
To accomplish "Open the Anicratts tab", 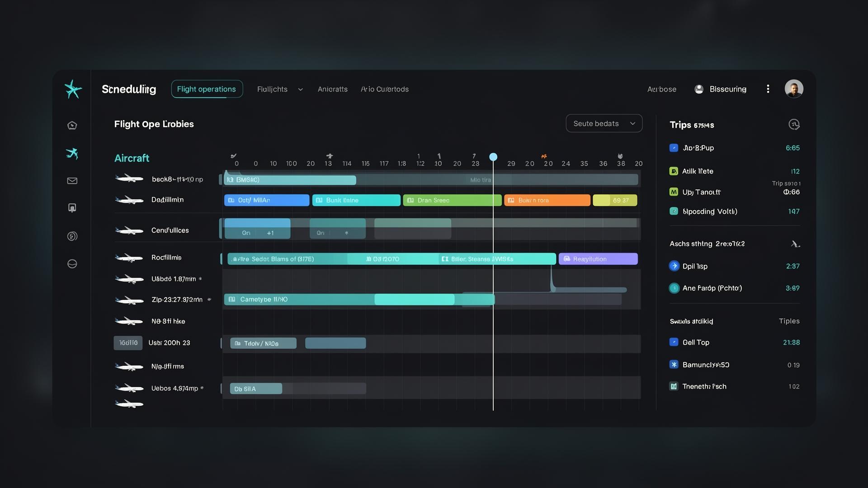I will coord(333,89).
